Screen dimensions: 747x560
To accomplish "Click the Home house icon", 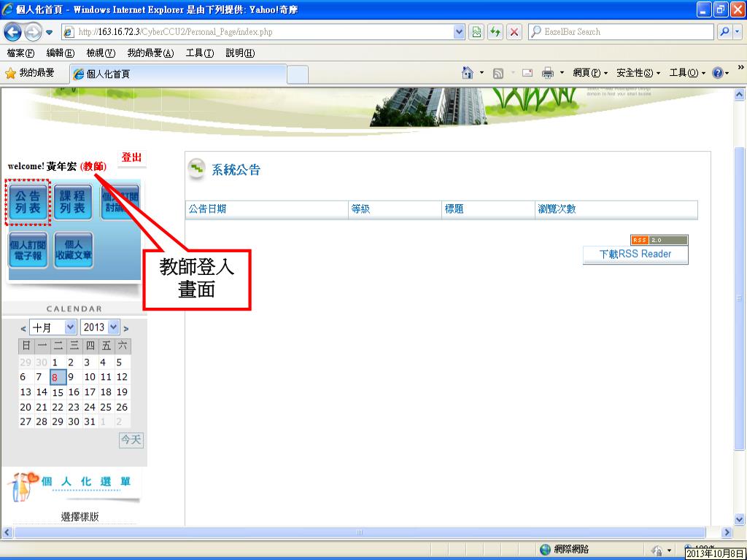I will 468,73.
